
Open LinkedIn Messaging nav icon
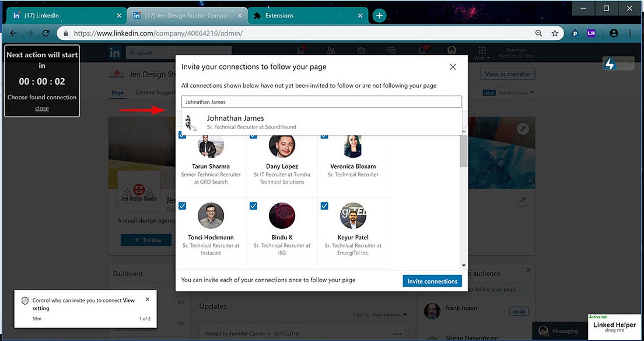(x=391, y=51)
